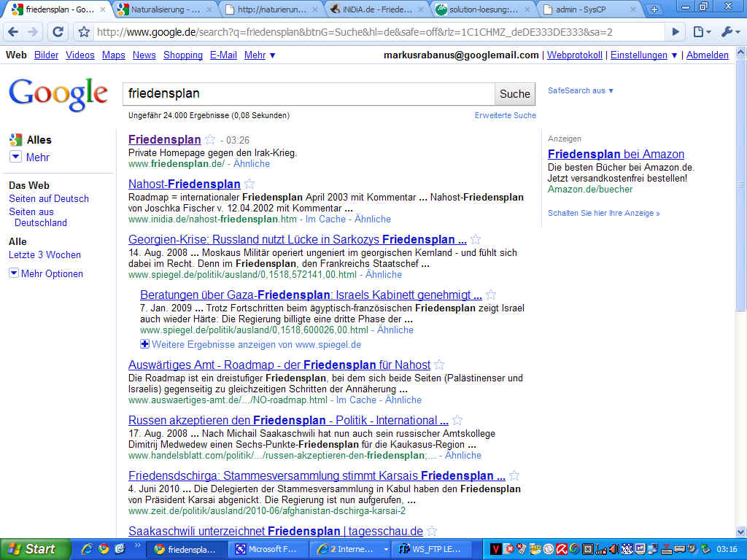Go forward with the browser forward arrow
The height and width of the screenshot is (560, 747).
(x=33, y=32)
